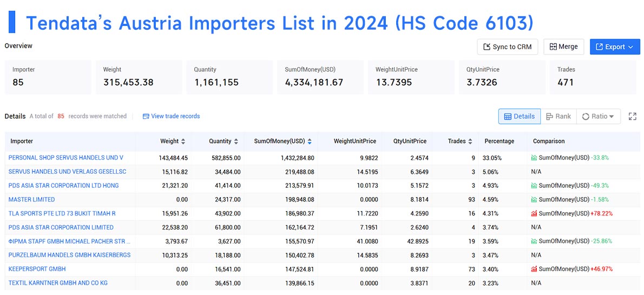Open PERSONAL SHOP SERVUS HANDELS UND V importer
This screenshot has height=295, width=644.
click(x=65, y=158)
